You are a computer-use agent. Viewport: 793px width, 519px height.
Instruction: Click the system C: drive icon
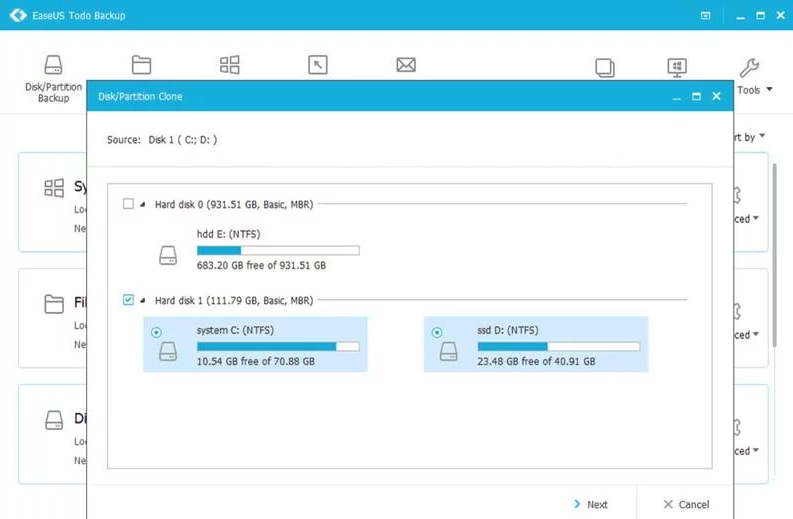pos(168,351)
